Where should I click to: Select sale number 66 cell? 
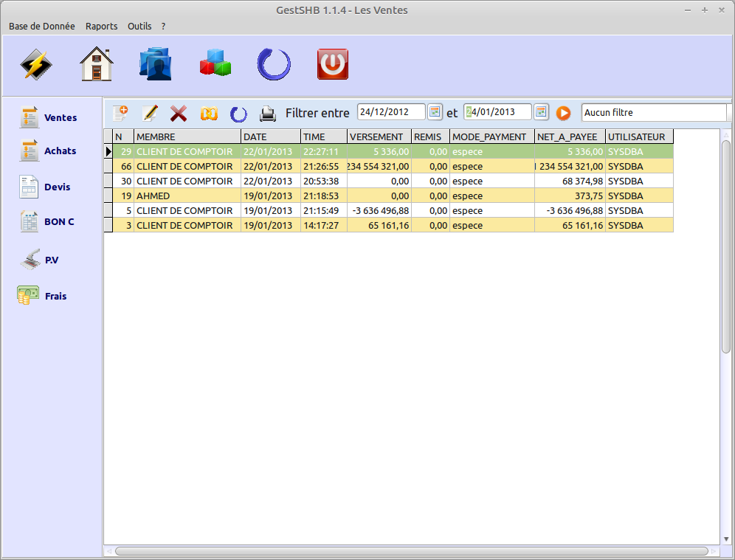click(x=123, y=166)
